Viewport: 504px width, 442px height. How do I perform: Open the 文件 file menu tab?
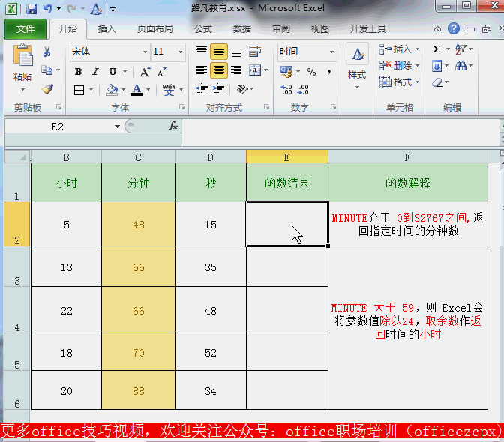[25, 29]
